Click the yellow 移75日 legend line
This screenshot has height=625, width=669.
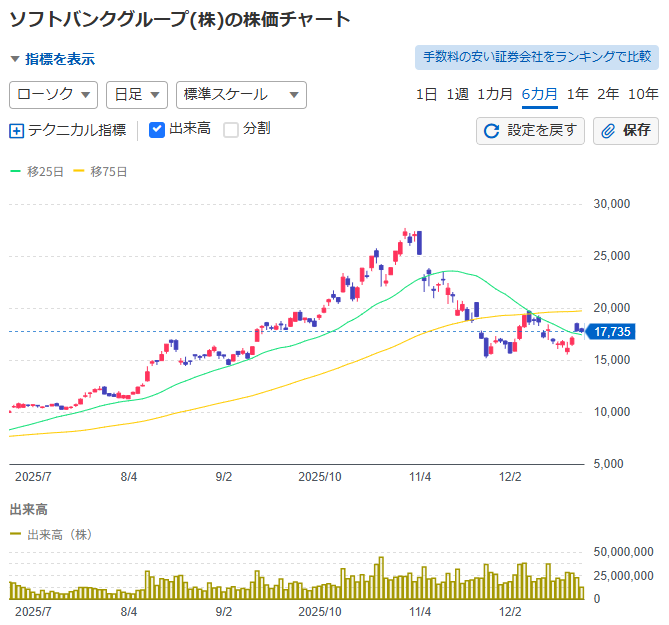tap(79, 172)
